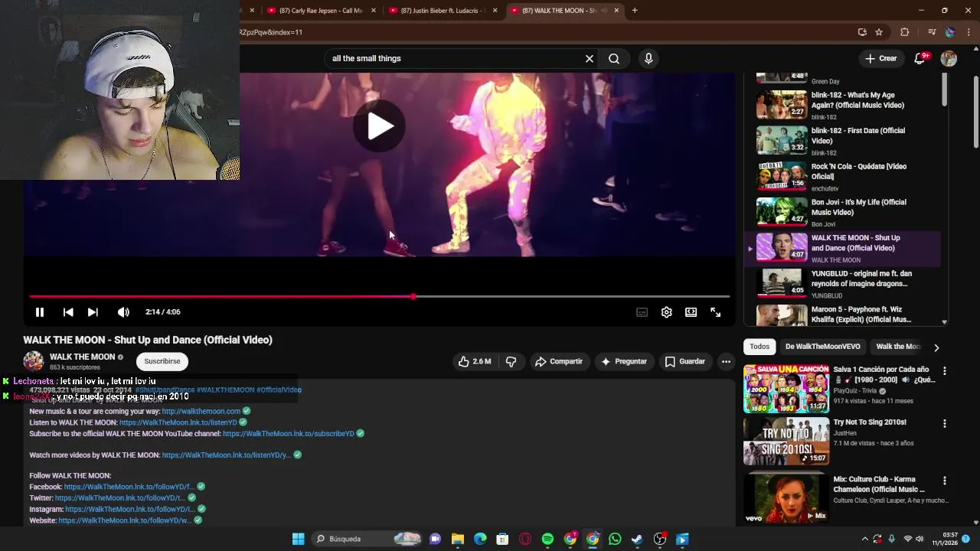Switch to theater mode view
Viewport: 980px width, 551px height.
tap(691, 312)
